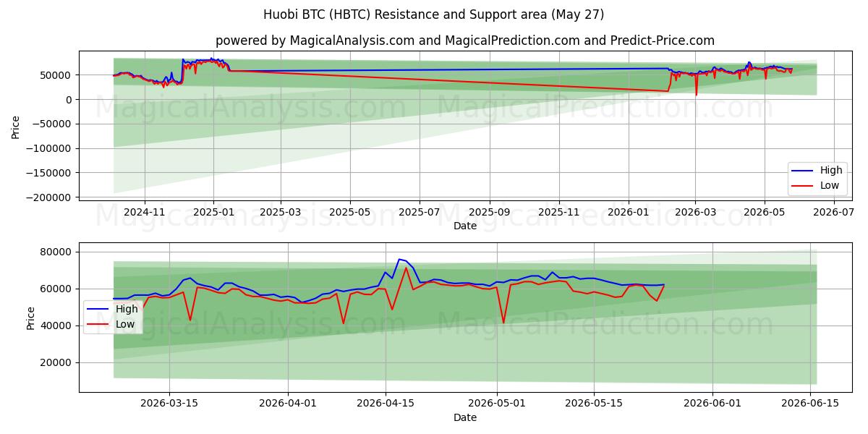Click the top chart x-axis label '2026-07'
The image size is (868, 434).
[x=834, y=212]
